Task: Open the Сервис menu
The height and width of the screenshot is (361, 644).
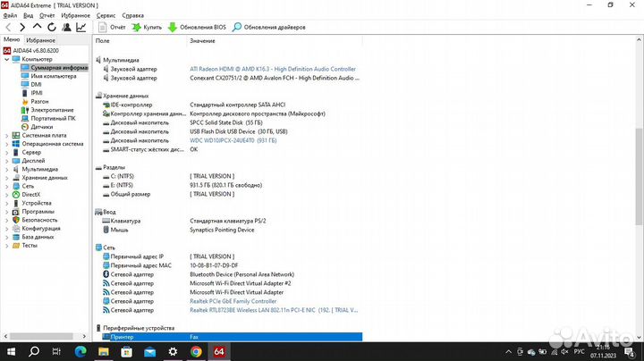Action: (x=106, y=15)
